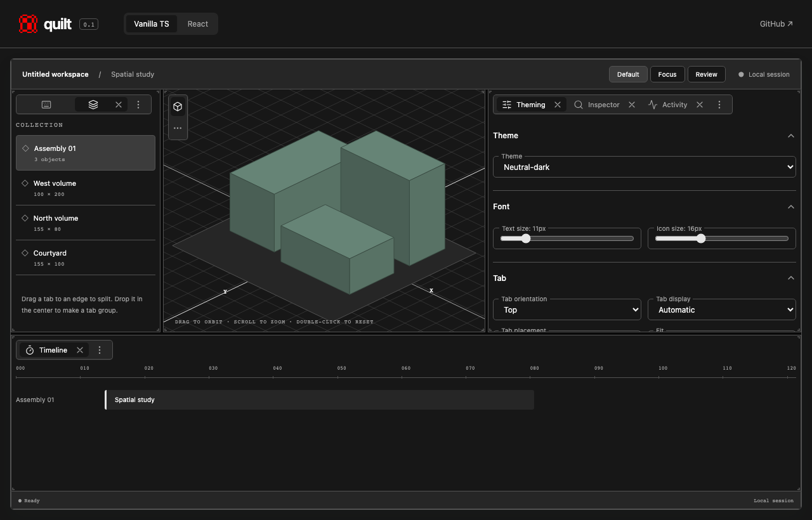The height and width of the screenshot is (520, 812).
Task: Activate the Focus layout preset
Action: click(x=667, y=74)
